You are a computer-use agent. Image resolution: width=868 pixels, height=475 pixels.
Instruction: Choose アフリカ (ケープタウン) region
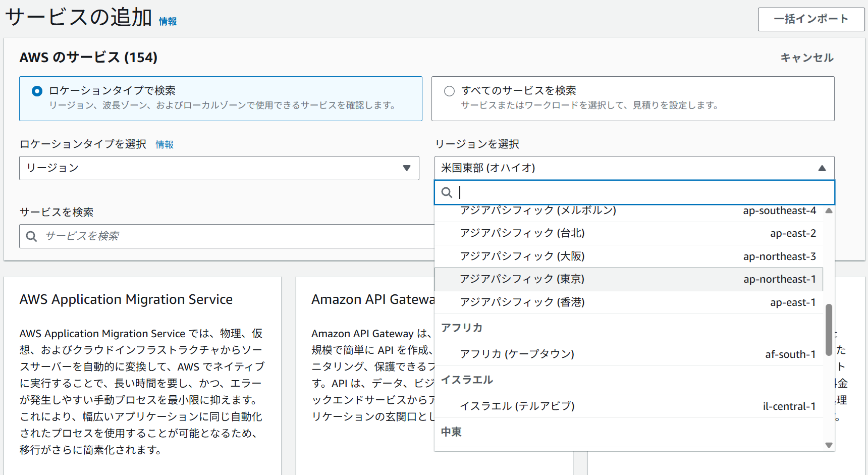pos(629,354)
